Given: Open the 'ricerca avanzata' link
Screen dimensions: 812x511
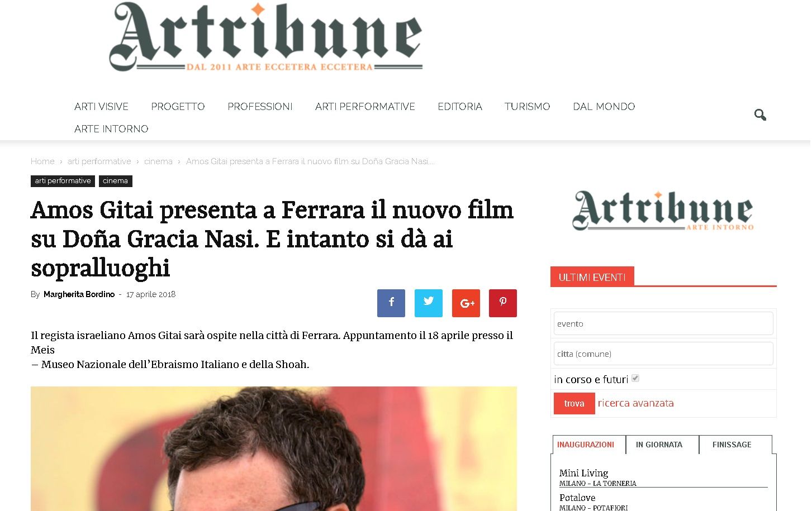Looking at the screenshot, I should [636, 403].
